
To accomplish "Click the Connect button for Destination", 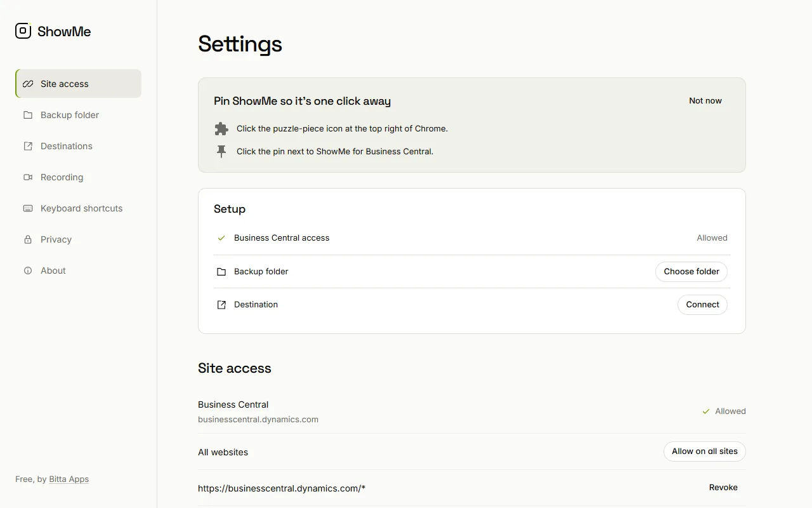I will [x=702, y=304].
